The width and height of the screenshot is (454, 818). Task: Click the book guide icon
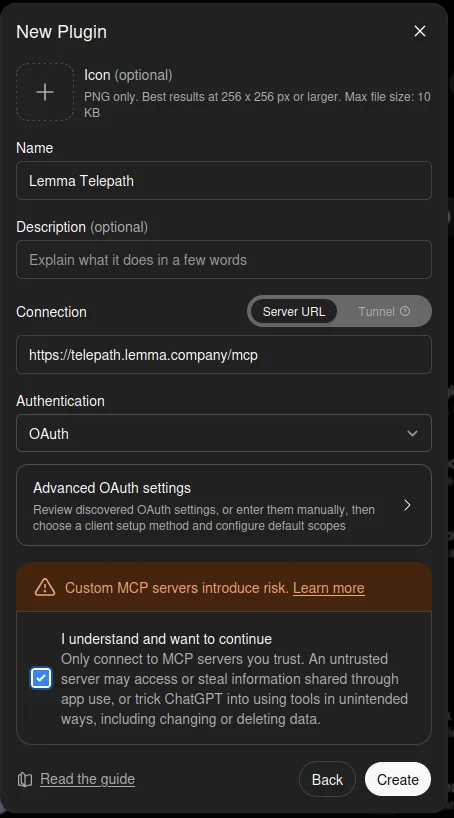(x=25, y=779)
